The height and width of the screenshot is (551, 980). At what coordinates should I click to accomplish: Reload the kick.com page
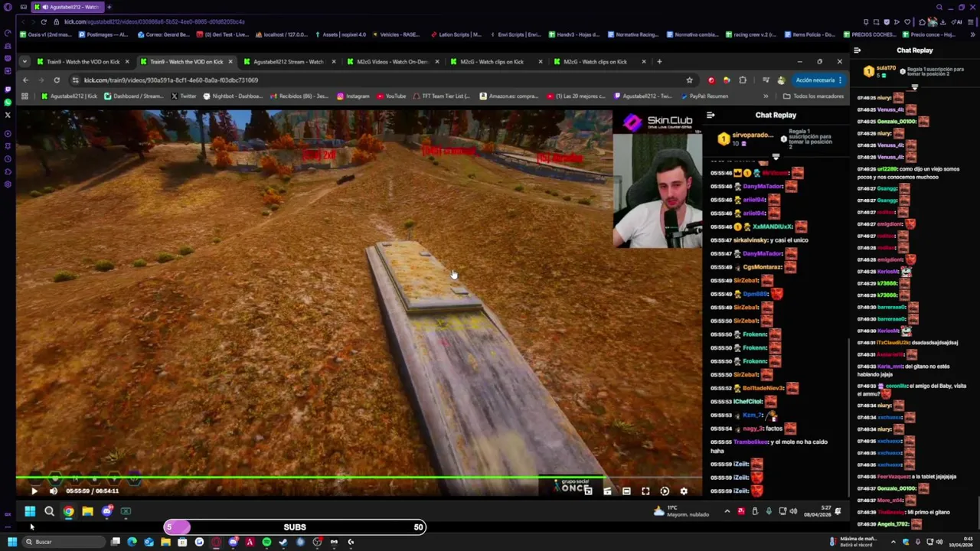pos(57,80)
